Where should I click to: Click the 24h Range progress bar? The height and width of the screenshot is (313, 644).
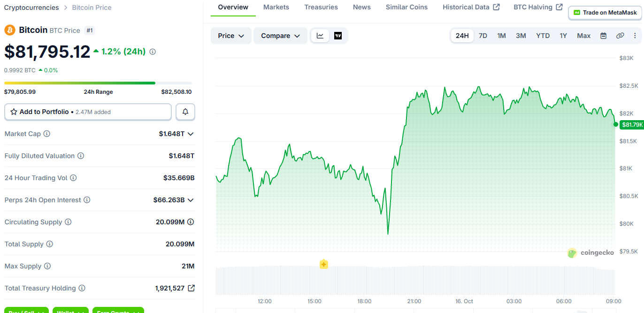tap(98, 83)
